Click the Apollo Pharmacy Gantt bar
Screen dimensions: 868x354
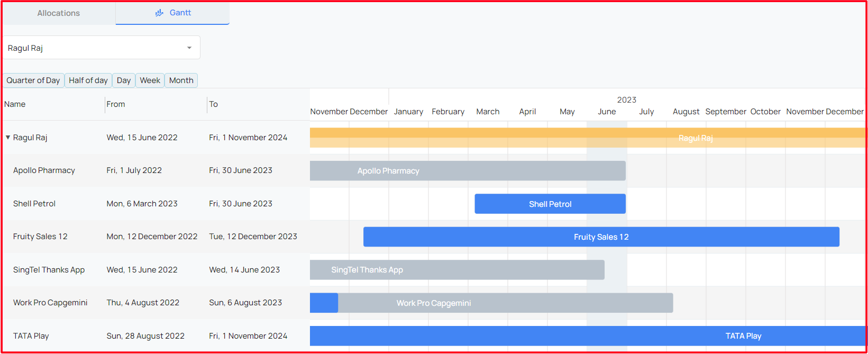coord(468,171)
